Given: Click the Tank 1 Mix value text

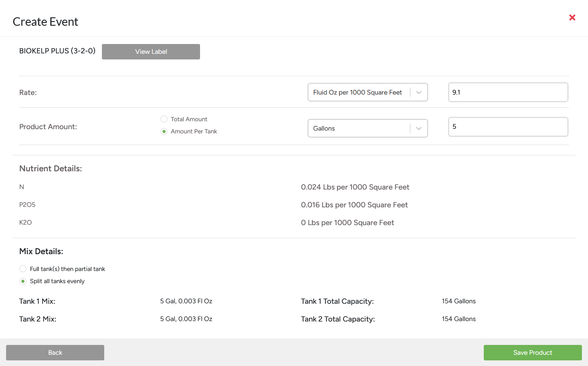Looking at the screenshot, I should (186, 301).
